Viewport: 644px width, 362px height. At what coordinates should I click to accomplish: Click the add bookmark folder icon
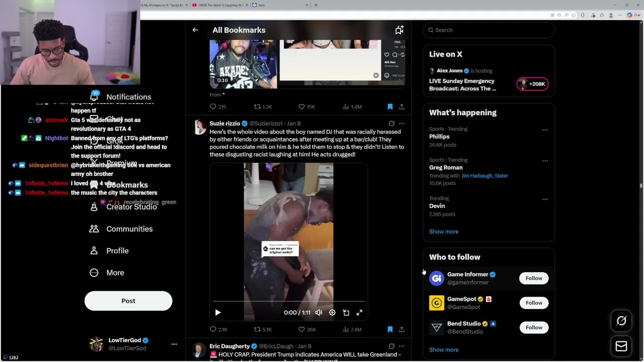pos(399,30)
